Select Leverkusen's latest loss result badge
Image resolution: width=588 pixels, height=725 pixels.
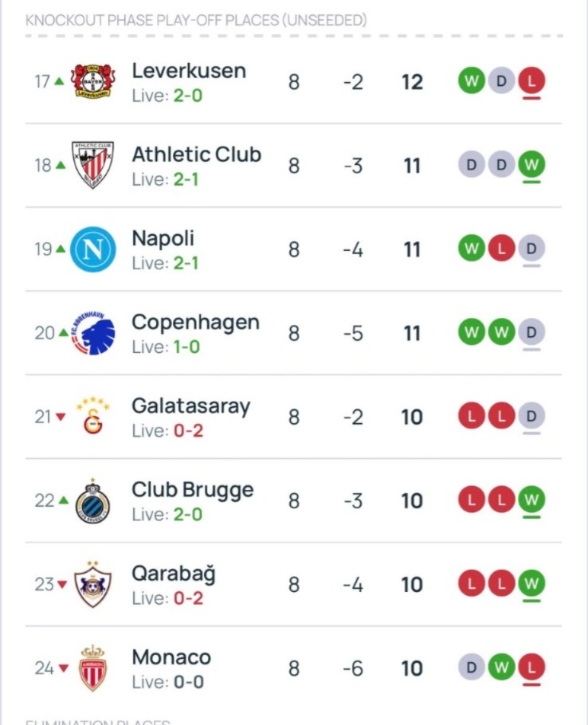(x=531, y=80)
